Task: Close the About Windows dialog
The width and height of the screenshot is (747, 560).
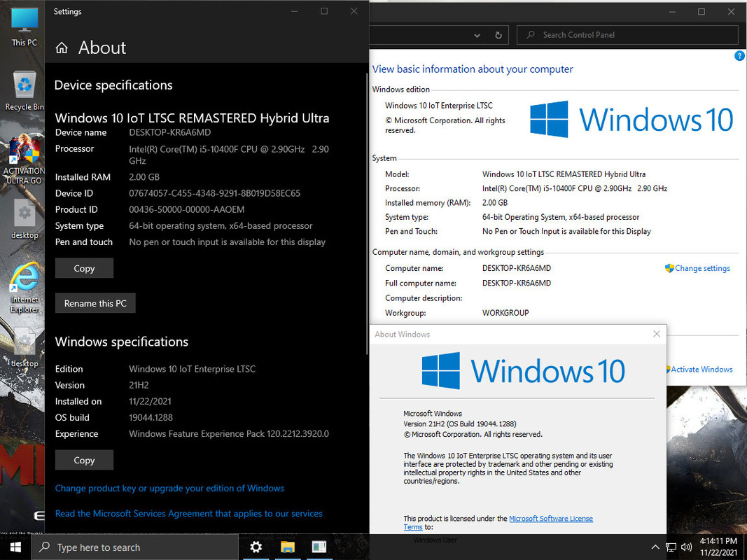Action: (657, 334)
